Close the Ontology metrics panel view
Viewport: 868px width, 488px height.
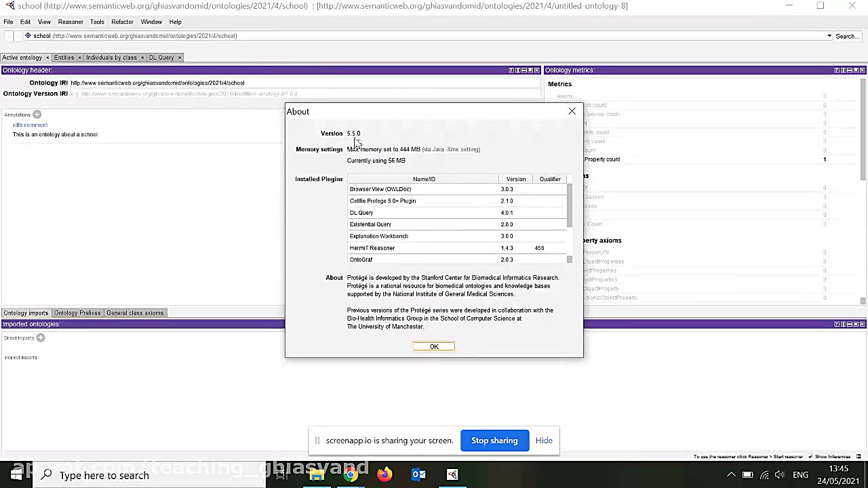(862, 70)
